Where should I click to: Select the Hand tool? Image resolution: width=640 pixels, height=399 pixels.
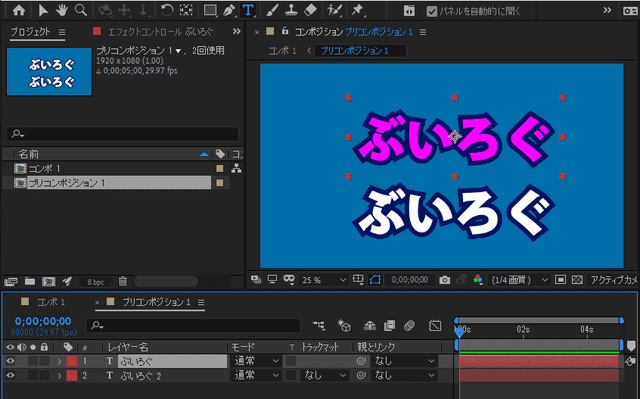(x=62, y=10)
